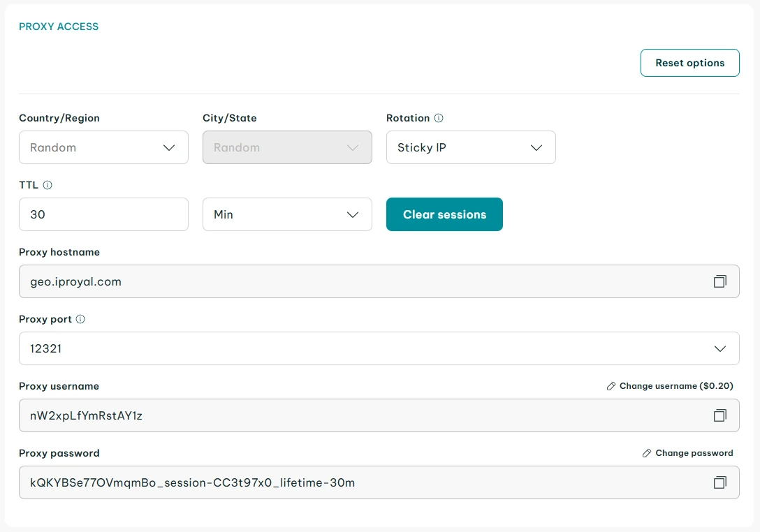Click the Change username ($0.20) link
The image size is (760, 532).
(x=676, y=386)
